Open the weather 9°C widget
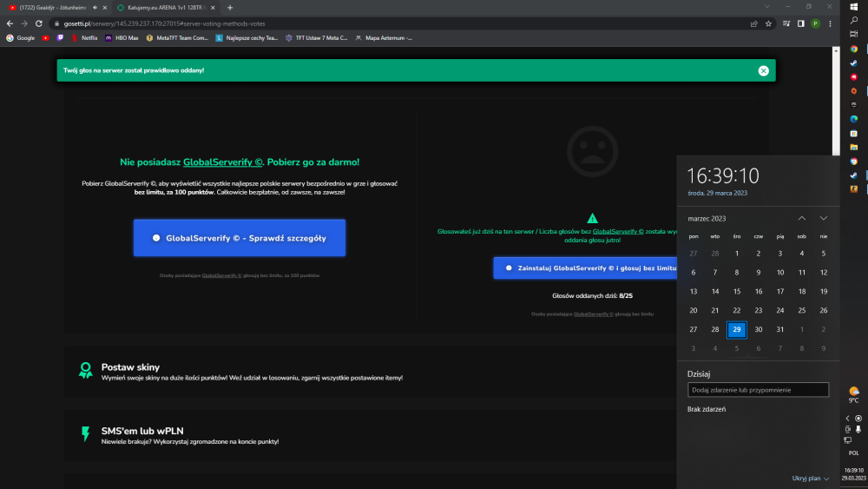This screenshot has height=489, width=868. tap(854, 395)
